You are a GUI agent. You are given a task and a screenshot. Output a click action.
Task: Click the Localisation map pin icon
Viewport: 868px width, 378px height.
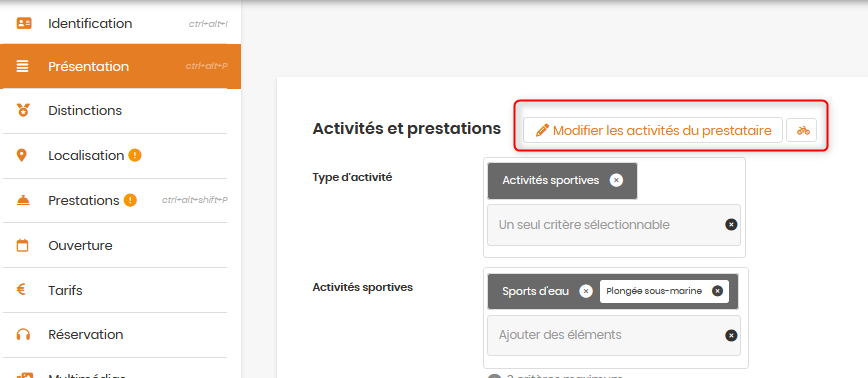[22, 156]
